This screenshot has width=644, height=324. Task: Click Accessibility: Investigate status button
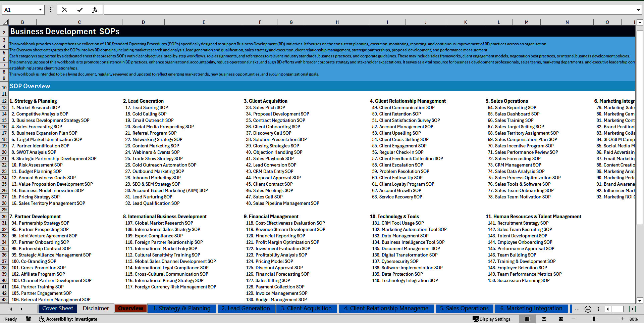click(68, 319)
